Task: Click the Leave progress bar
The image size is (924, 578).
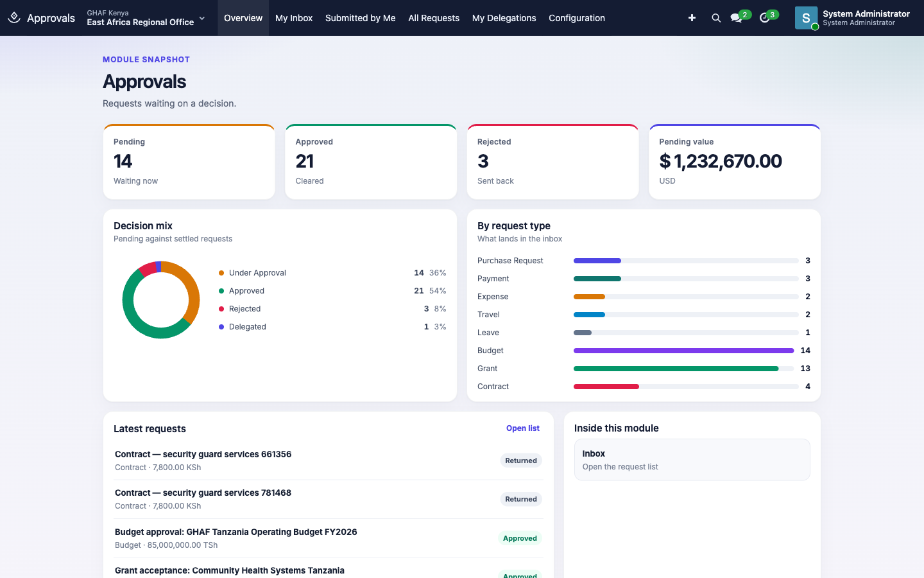Action: 686,333
